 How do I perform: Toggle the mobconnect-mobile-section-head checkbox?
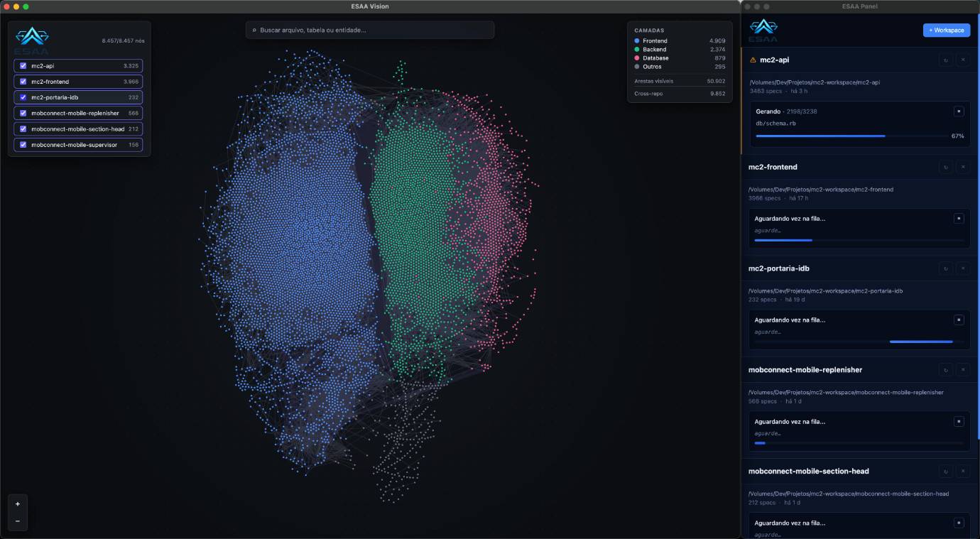click(23, 129)
